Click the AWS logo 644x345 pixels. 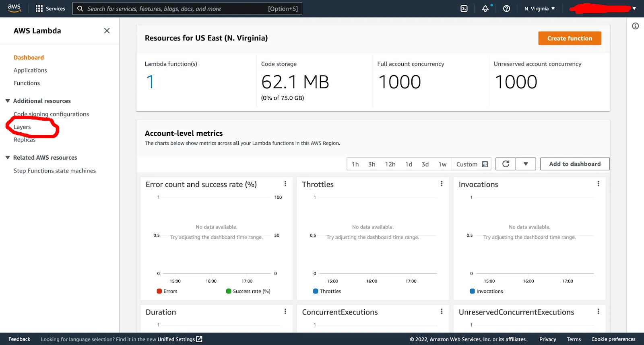tap(14, 8)
